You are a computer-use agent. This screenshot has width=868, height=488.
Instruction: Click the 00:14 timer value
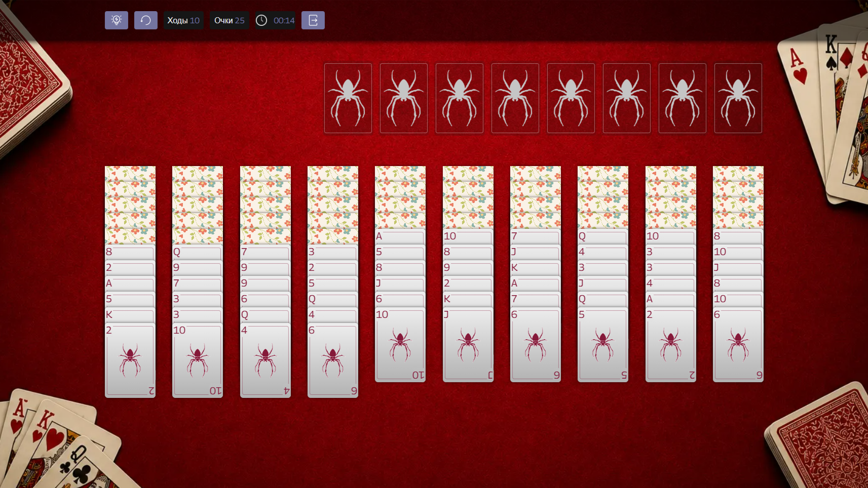(284, 20)
